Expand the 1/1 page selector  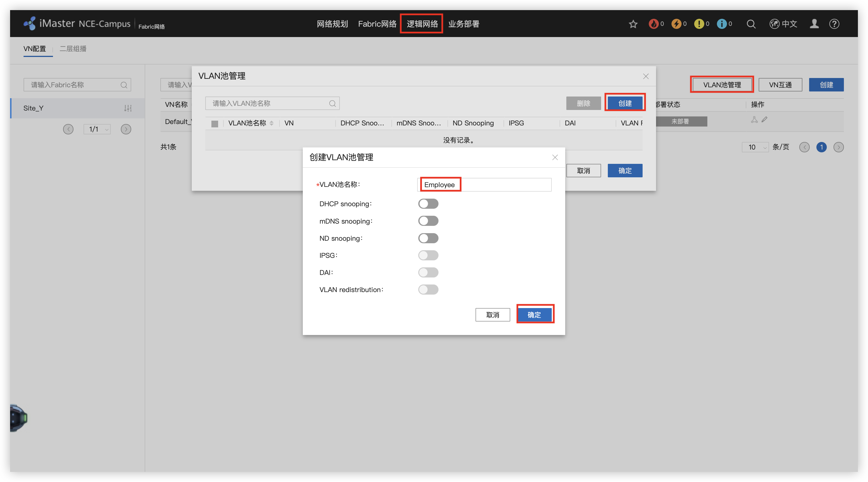click(x=97, y=129)
